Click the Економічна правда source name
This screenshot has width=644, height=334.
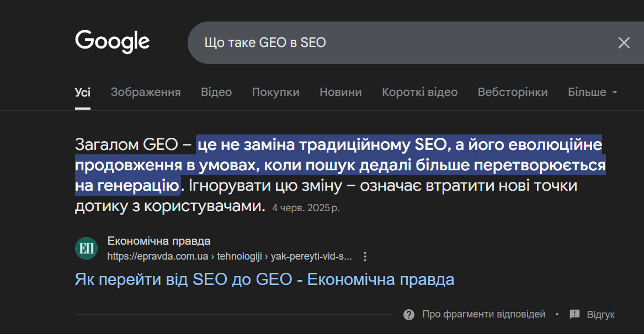tap(158, 241)
